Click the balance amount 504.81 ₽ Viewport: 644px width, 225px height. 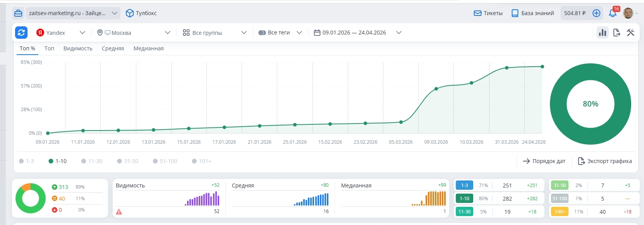575,13
